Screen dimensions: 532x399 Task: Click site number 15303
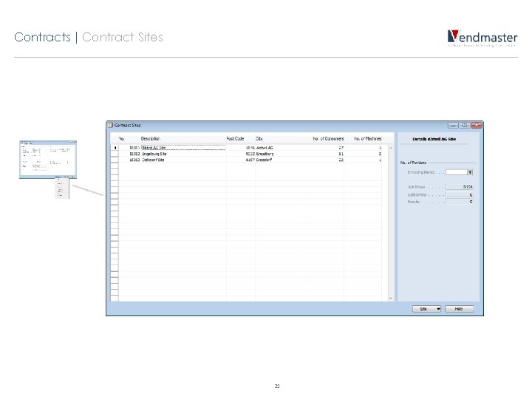coord(134,160)
